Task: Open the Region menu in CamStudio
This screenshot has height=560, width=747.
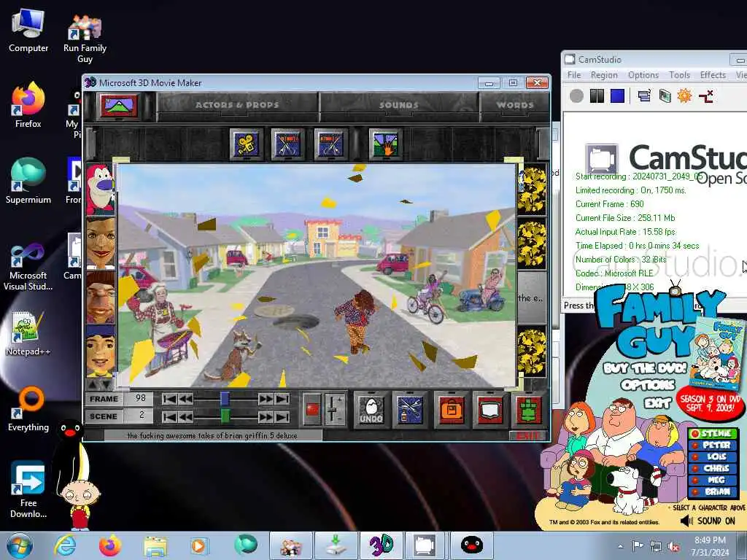Action: click(603, 75)
